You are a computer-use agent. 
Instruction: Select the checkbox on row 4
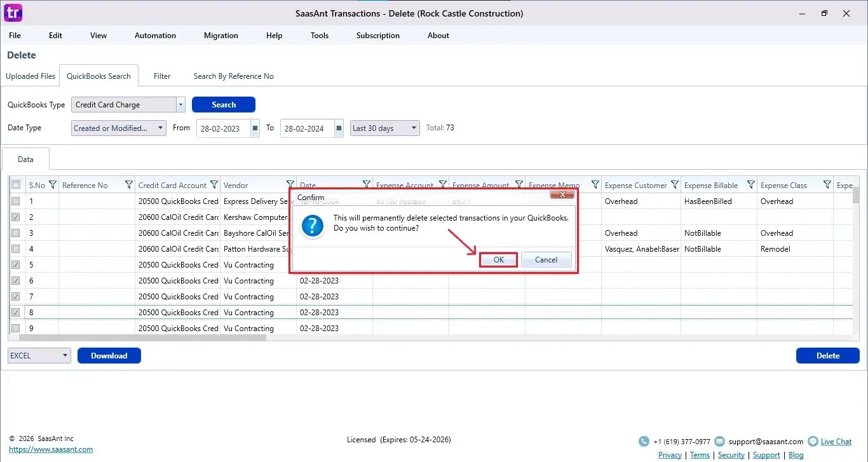[x=16, y=248]
